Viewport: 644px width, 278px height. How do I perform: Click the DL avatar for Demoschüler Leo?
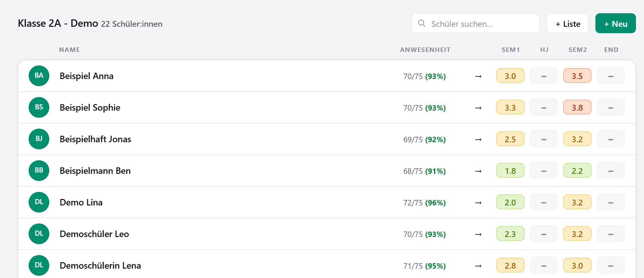[x=39, y=234]
